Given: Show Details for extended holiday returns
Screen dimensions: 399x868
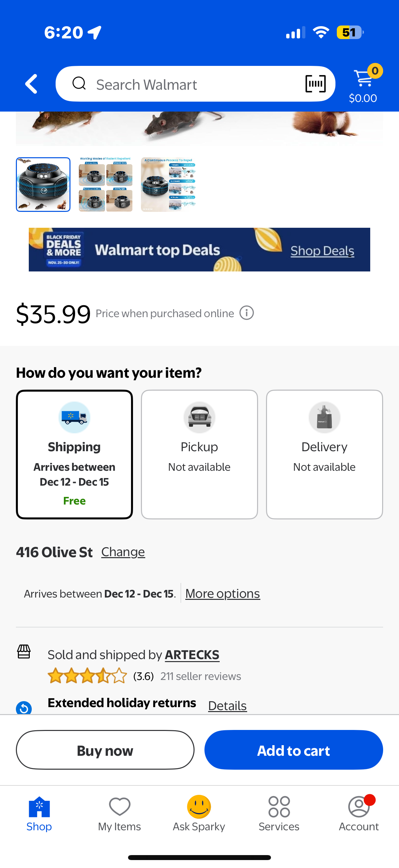Looking at the screenshot, I should coord(227,705).
